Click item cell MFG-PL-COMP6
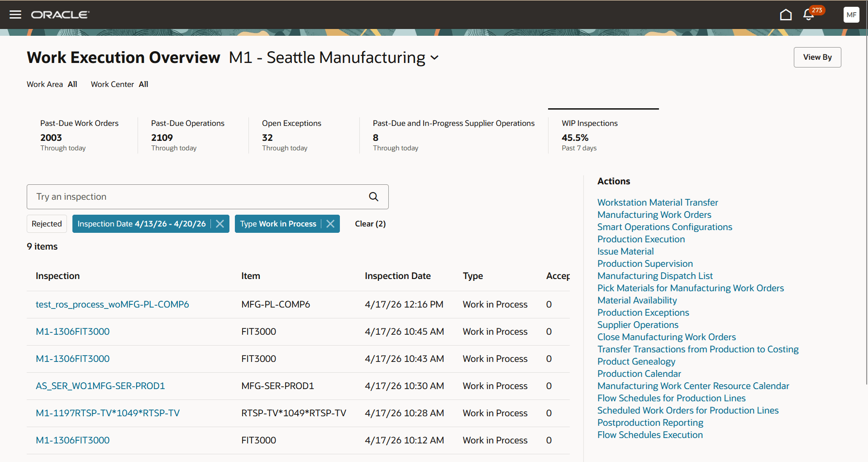868x462 pixels. coord(276,304)
